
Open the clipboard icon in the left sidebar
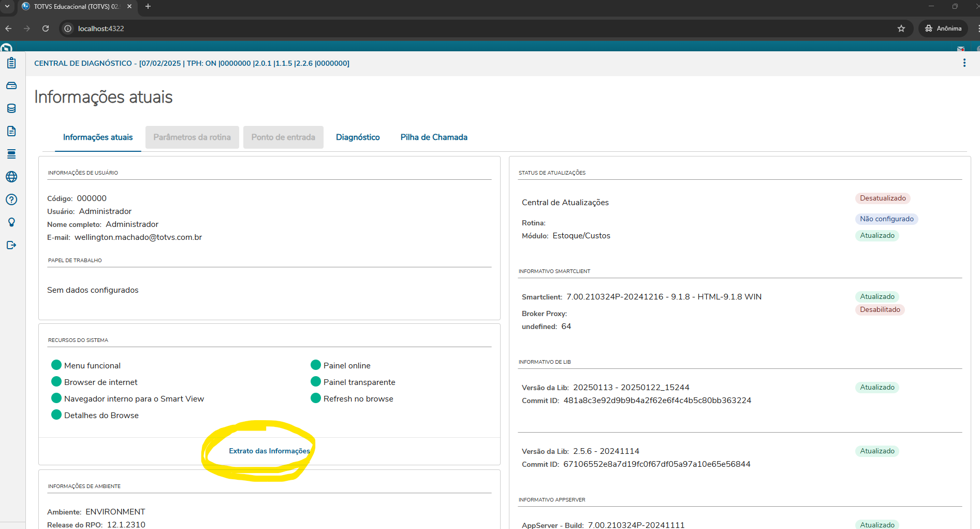(x=11, y=63)
